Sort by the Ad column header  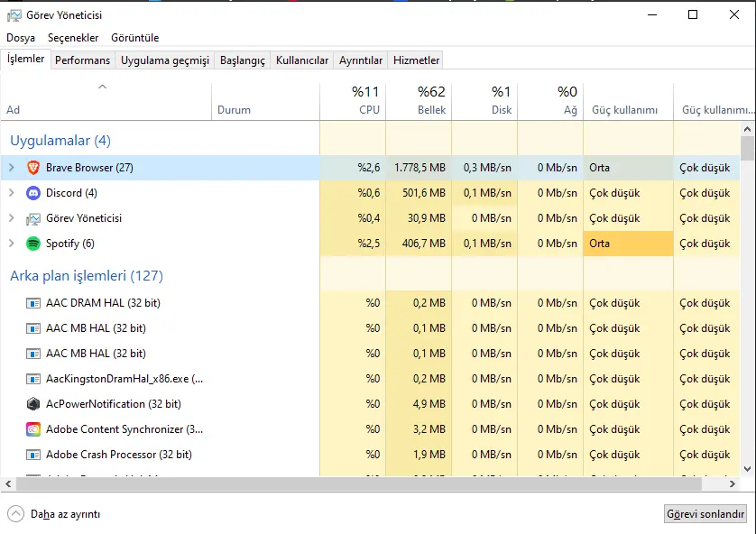pyautogui.click(x=106, y=101)
